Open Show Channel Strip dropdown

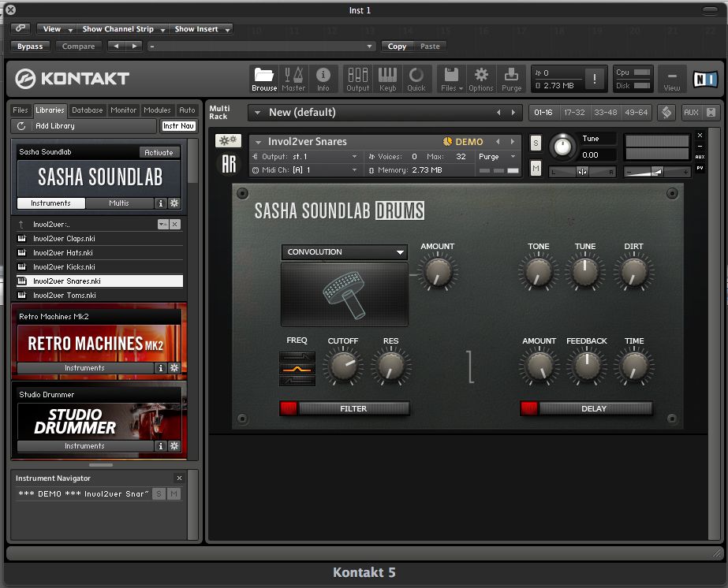pyautogui.click(x=123, y=29)
